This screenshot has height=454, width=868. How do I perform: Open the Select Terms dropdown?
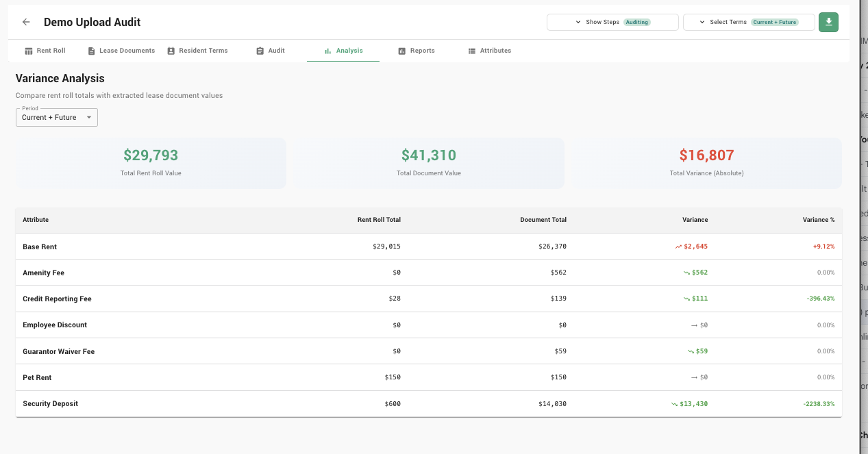click(x=749, y=22)
